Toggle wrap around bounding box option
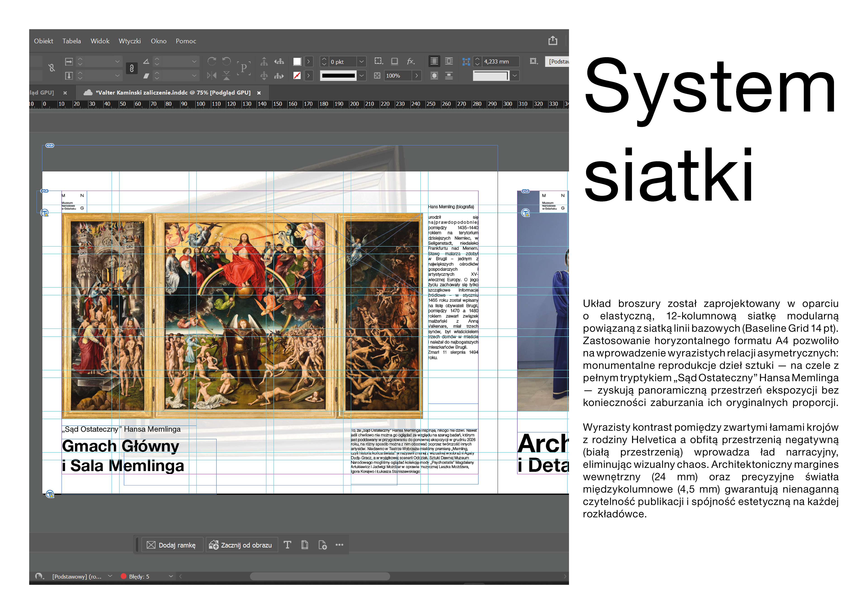This screenshot has height=614, width=868. pos(449,61)
